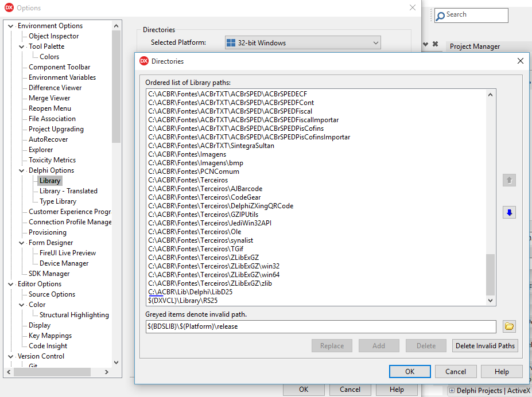This screenshot has width=532, height=397.
Task: Select path ending with DelphiZXingQRCode
Action: 220,206
